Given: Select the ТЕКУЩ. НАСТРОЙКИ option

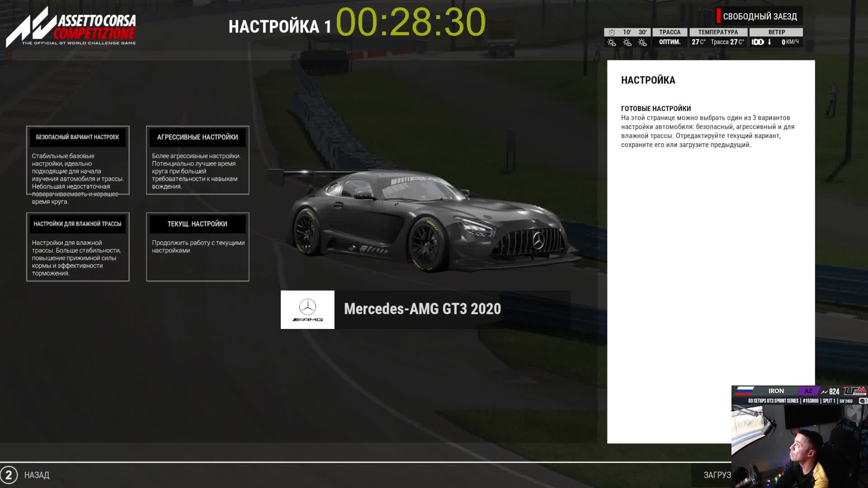Looking at the screenshot, I should click(198, 224).
